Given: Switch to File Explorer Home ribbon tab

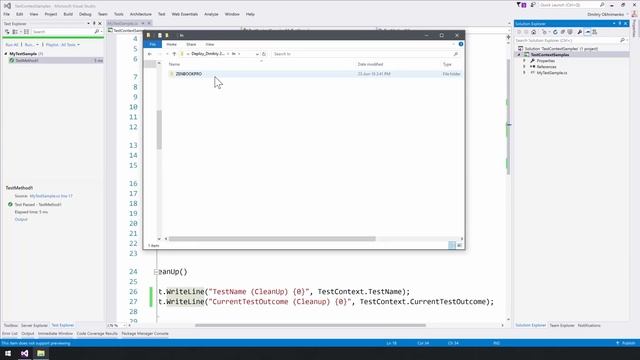Looking at the screenshot, I should 171,44.
